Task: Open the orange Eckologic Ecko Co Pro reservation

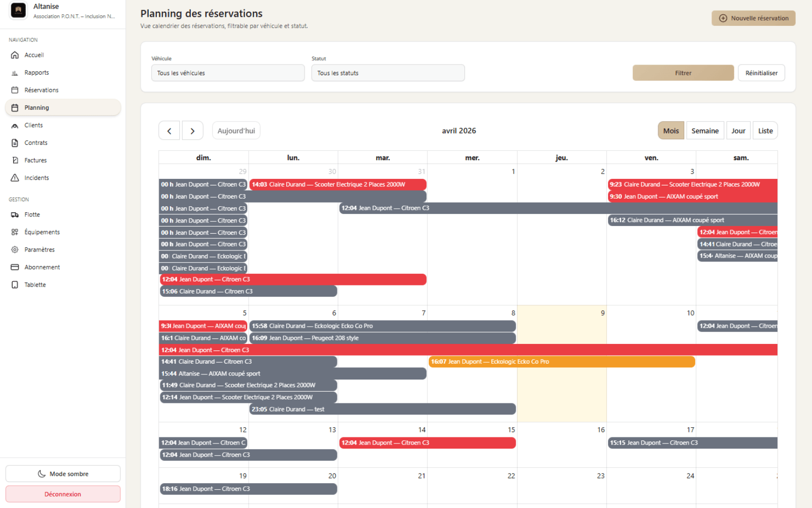Action: coord(561,362)
